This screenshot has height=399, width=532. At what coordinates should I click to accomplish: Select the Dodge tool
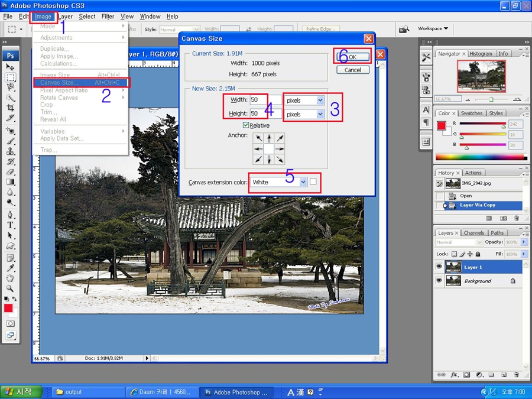(x=10, y=203)
